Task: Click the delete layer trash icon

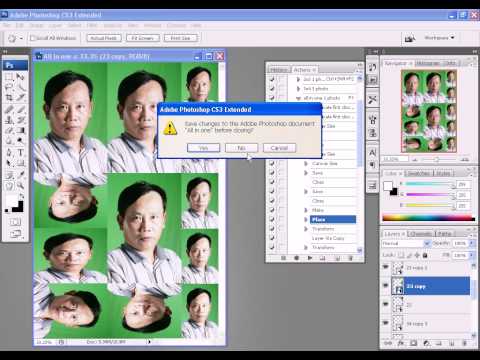Action: (x=465, y=343)
